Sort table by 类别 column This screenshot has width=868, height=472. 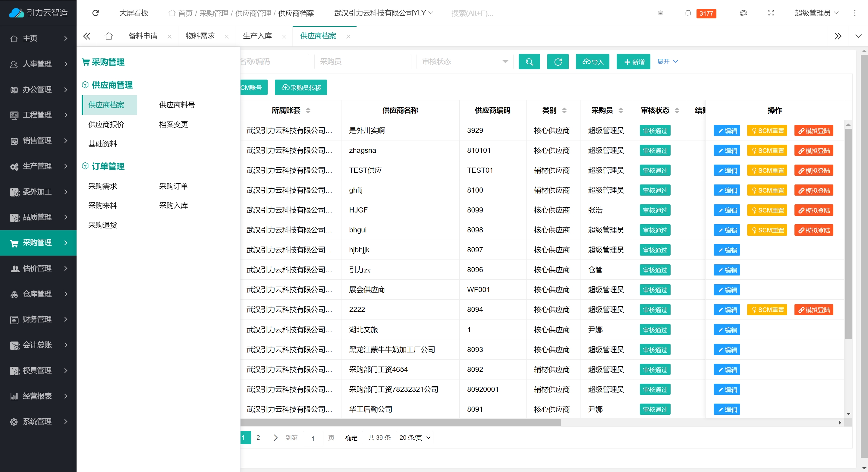(565, 110)
